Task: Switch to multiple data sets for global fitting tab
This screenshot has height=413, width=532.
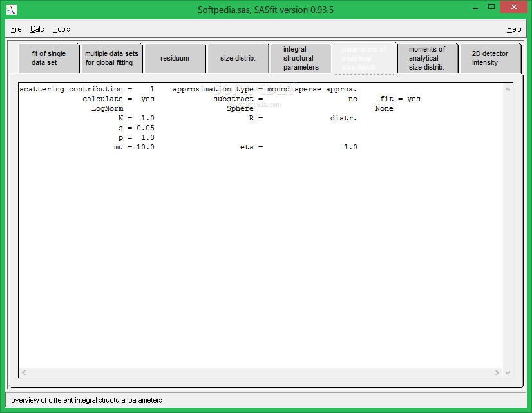Action: click(x=111, y=58)
